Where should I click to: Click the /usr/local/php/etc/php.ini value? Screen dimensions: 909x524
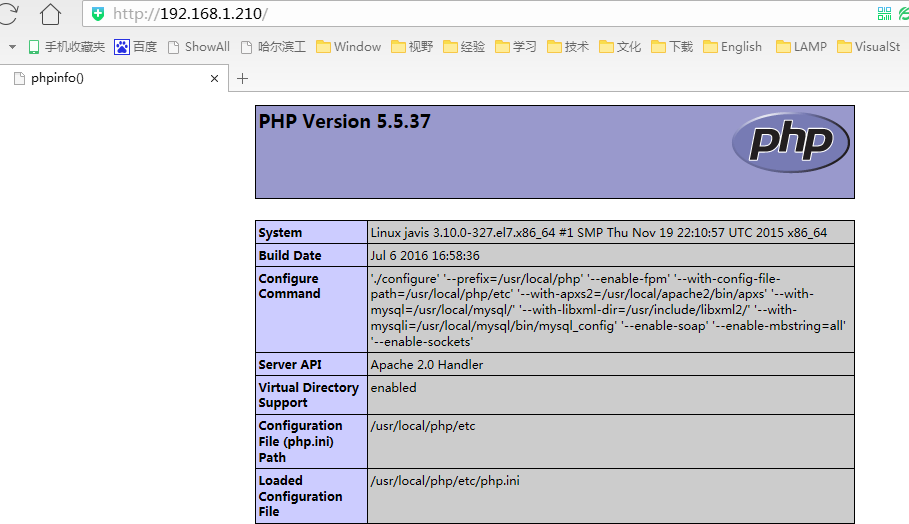click(445, 481)
